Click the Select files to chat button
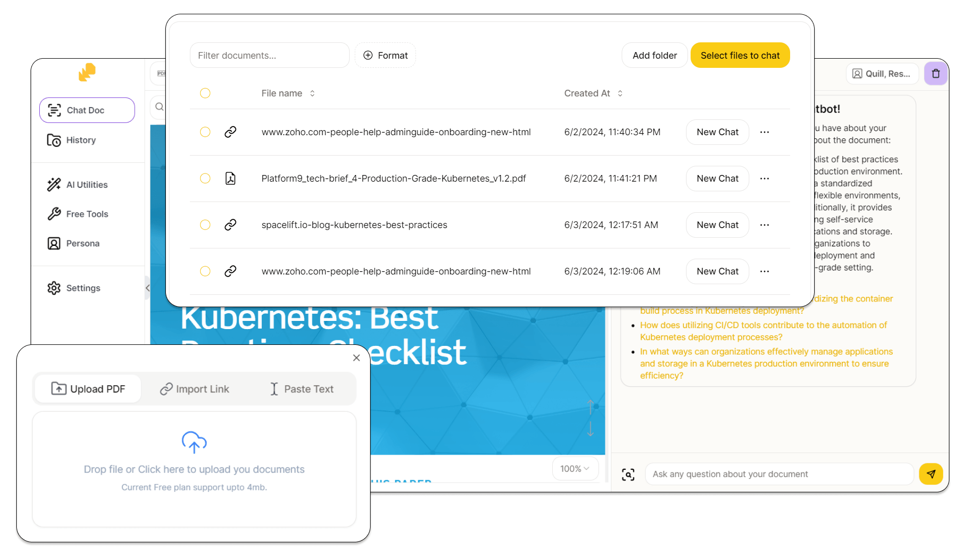 tap(740, 56)
